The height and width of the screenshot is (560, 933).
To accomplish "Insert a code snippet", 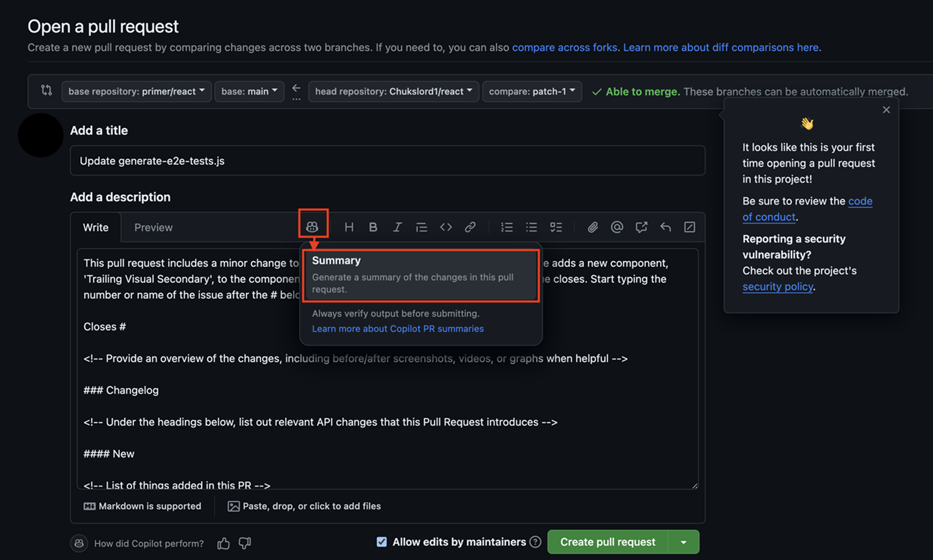I will [446, 226].
